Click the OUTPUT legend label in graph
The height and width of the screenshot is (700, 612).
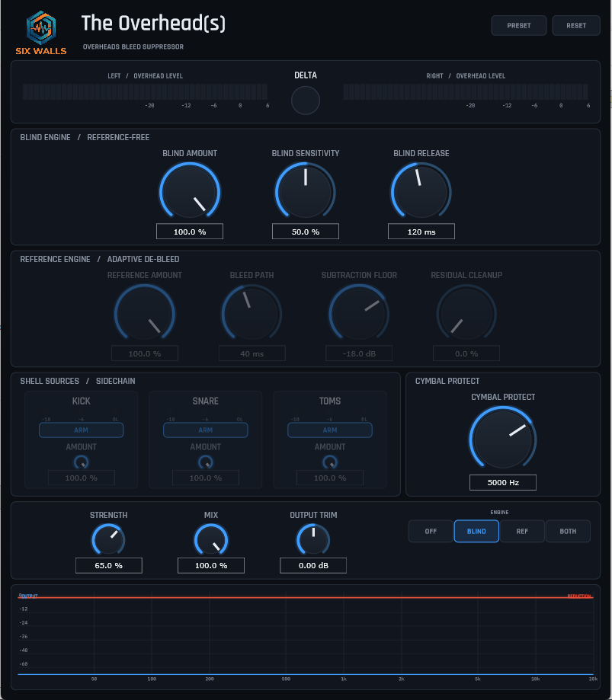29,596
